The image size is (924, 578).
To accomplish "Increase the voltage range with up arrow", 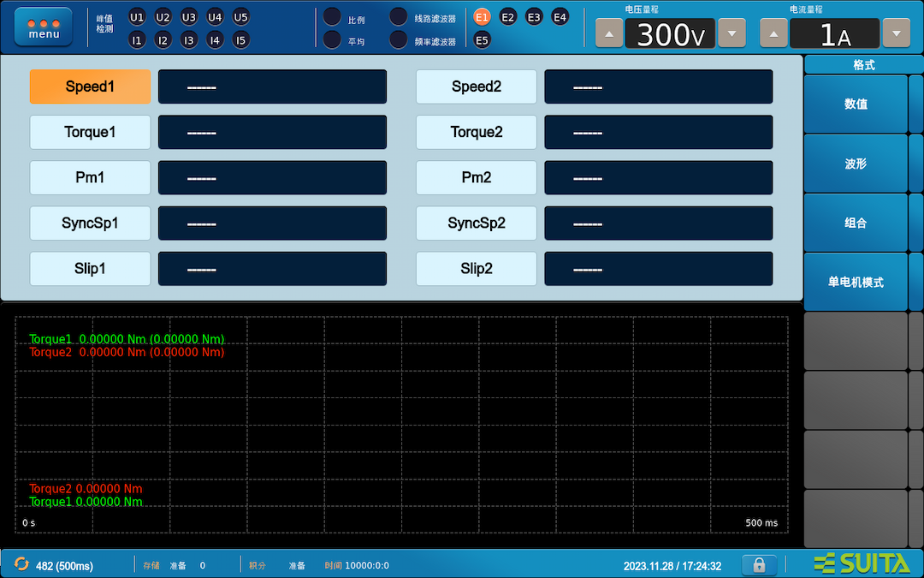I will 609,33.
